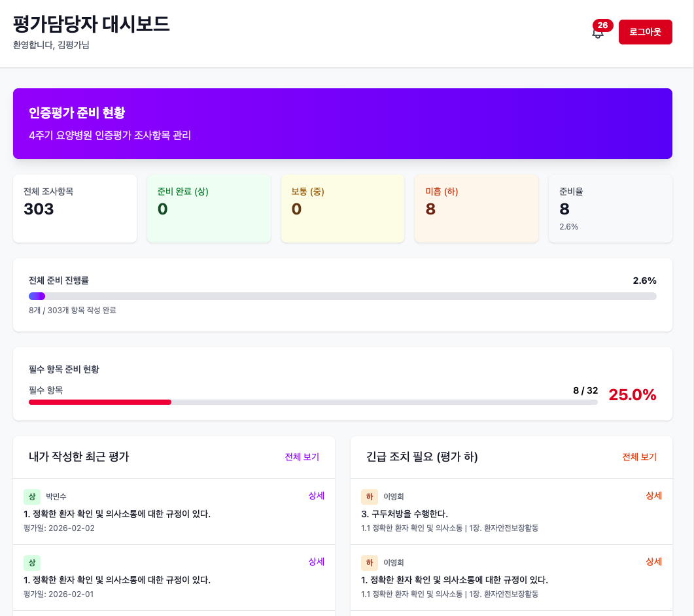Viewport: 694px width, 616px height.
Task: Click the 준비율 stat card
Action: point(610,208)
